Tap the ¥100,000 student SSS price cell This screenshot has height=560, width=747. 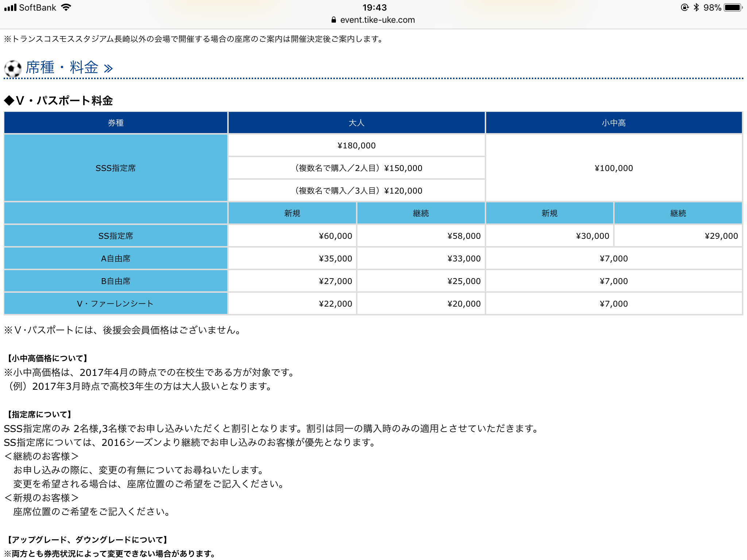[614, 168]
